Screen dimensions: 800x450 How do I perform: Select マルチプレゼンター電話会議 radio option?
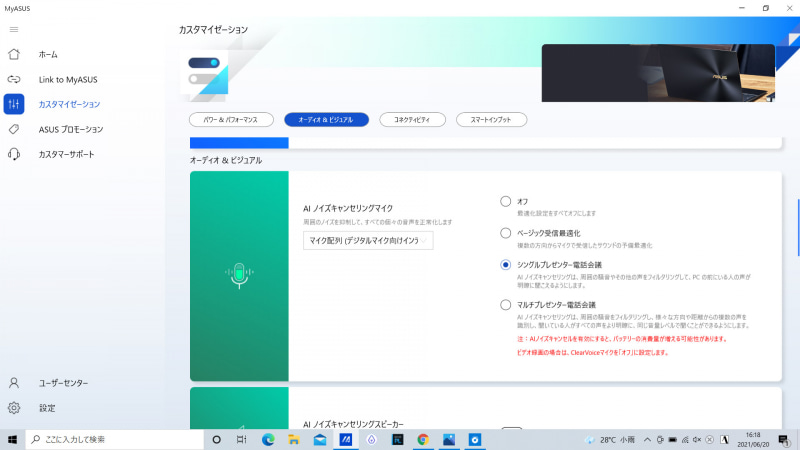point(505,305)
